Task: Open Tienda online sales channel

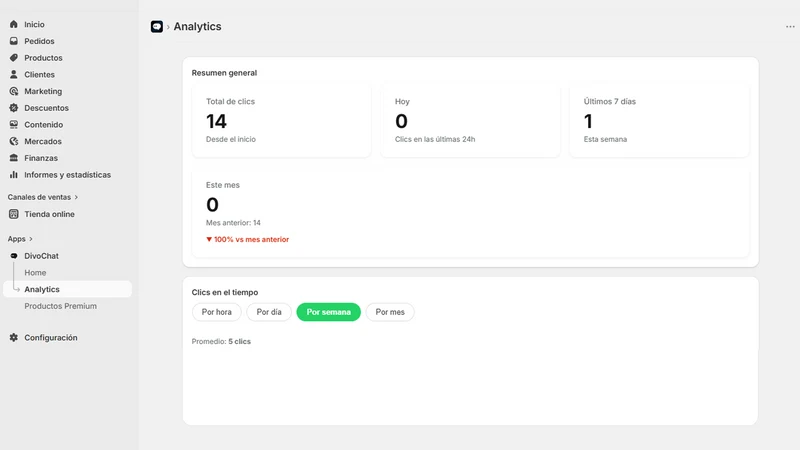Action: (x=49, y=214)
